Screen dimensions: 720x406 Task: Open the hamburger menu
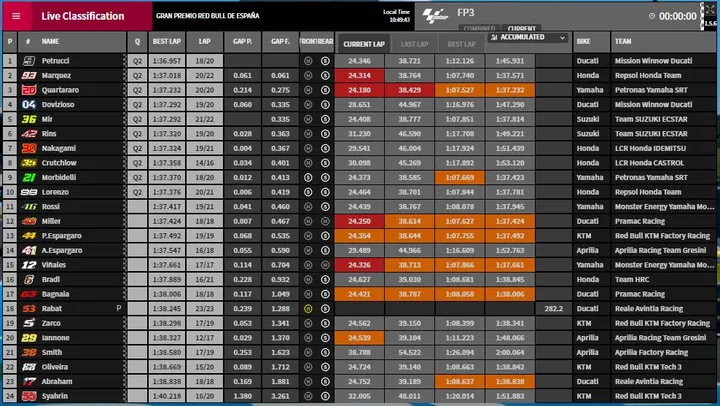click(x=16, y=16)
